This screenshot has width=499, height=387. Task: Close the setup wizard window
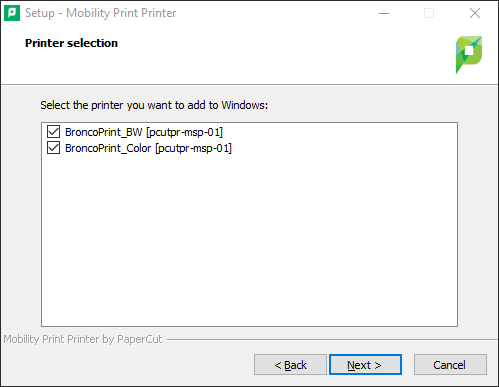coord(475,13)
